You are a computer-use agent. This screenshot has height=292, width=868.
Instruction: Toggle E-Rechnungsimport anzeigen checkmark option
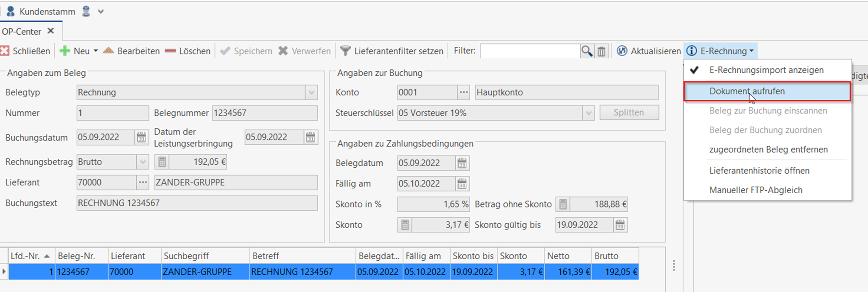[766, 70]
